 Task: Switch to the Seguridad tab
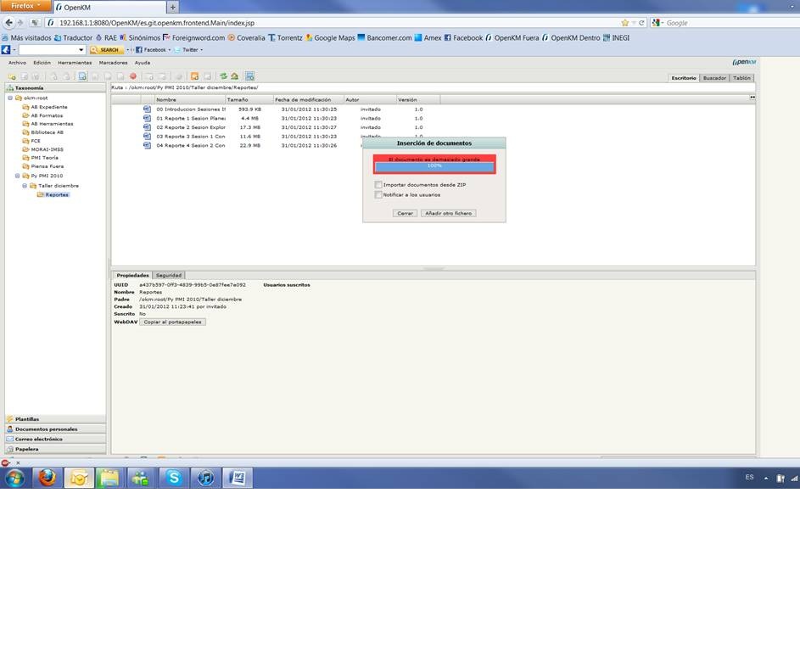168,275
